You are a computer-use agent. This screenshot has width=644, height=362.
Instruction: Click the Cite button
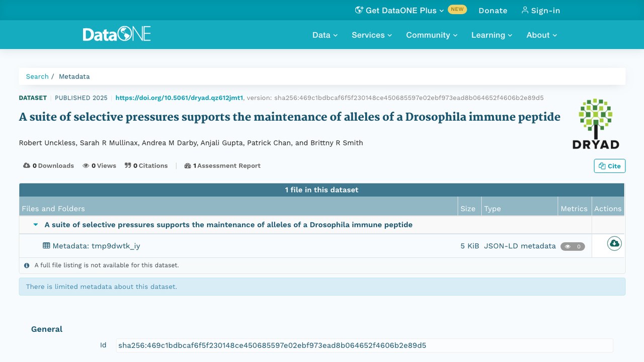coord(610,166)
